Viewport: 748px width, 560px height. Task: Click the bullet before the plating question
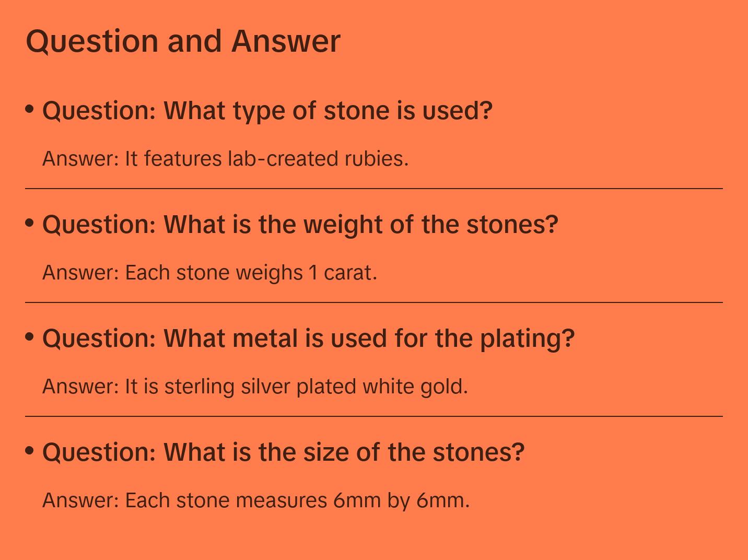30,336
